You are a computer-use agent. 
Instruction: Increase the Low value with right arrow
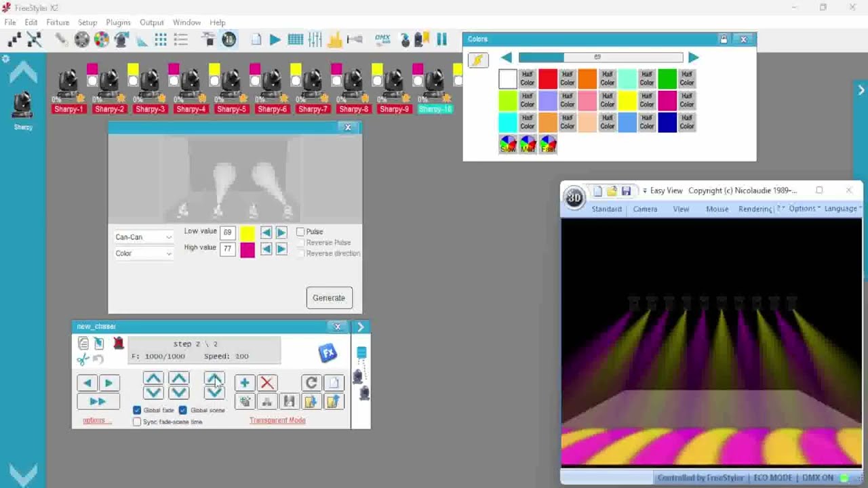tap(281, 232)
